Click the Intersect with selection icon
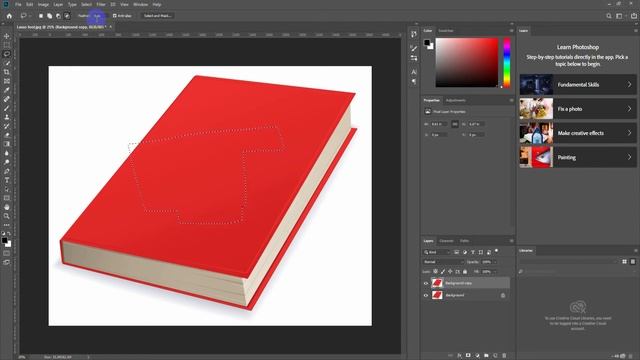 click(x=67, y=16)
